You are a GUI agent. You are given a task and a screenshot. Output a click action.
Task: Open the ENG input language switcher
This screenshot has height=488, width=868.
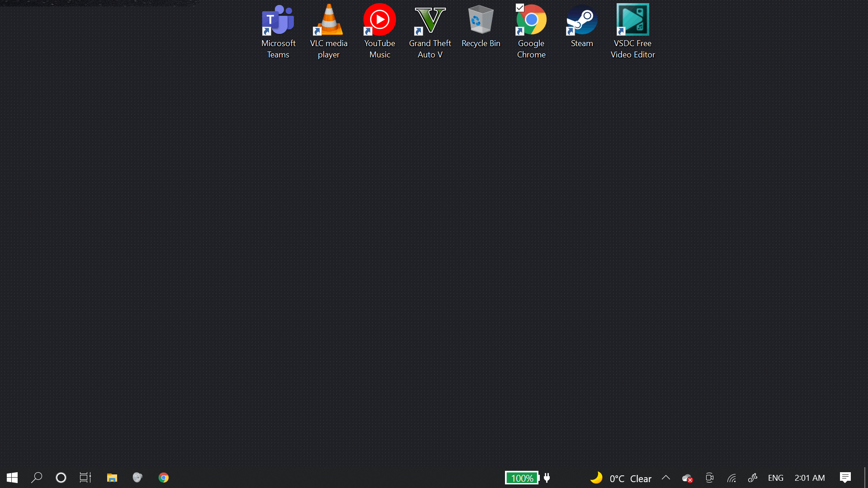(x=775, y=478)
